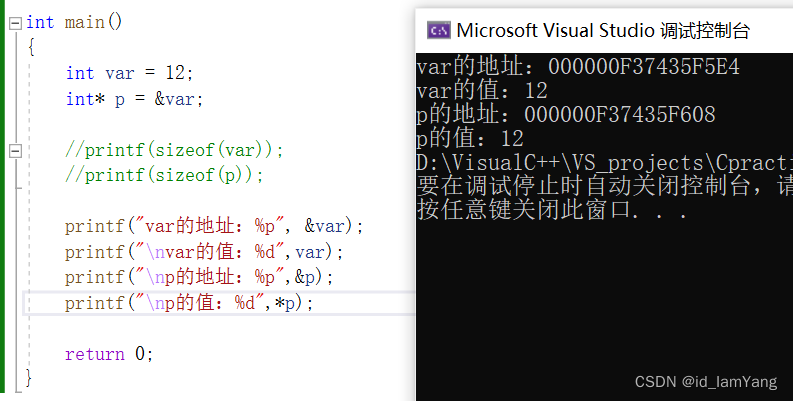Click the console line '按任意键关闭此窗口. . .'
Screen dimensions: 793x401
[x=552, y=210]
